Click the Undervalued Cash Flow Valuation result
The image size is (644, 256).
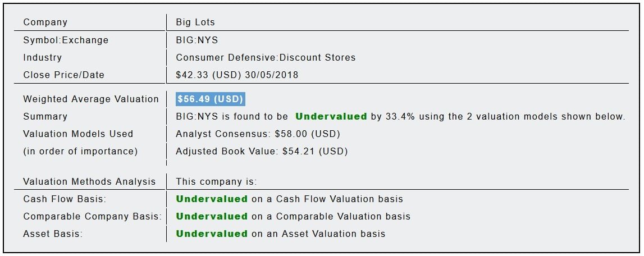[x=289, y=199]
